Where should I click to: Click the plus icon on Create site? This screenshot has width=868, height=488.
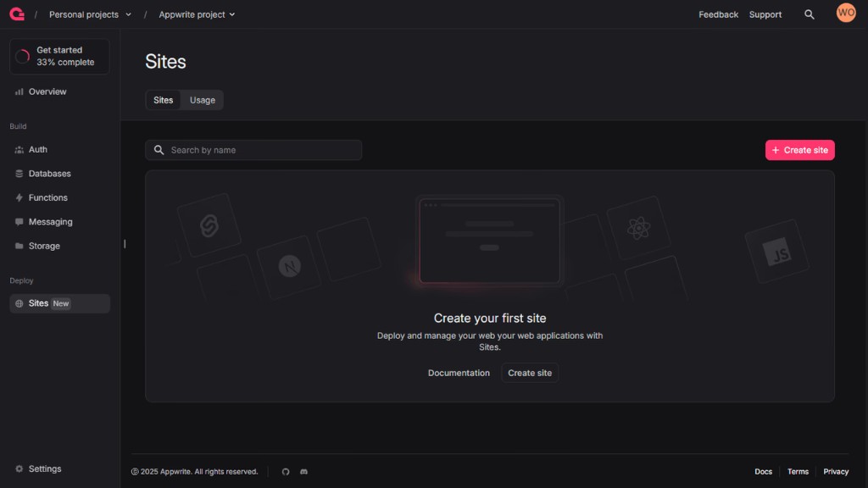click(776, 151)
